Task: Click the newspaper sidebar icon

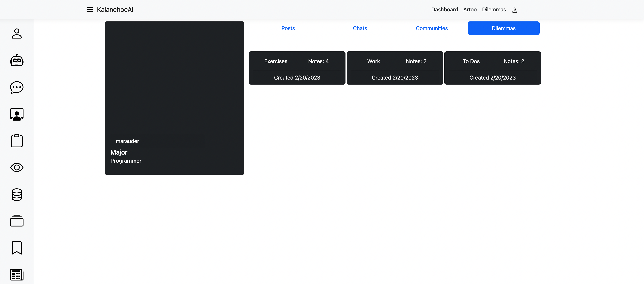Action: 17,274
